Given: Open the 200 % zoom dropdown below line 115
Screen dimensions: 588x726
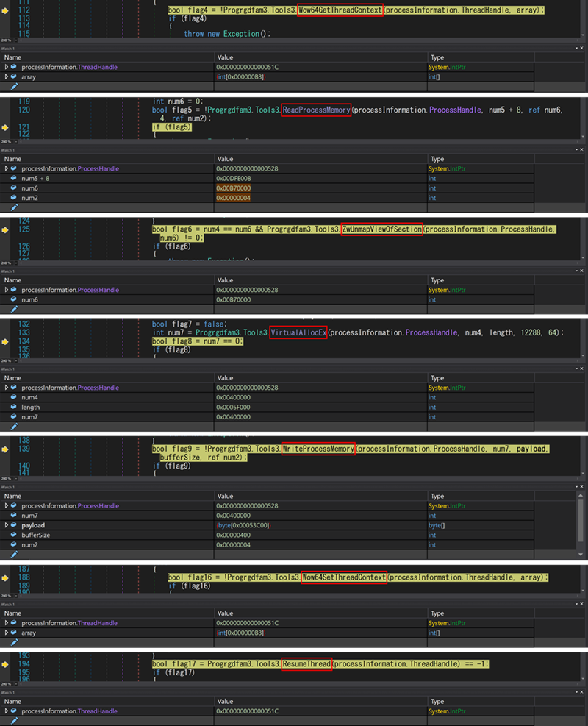Looking at the screenshot, I should [x=16, y=40].
